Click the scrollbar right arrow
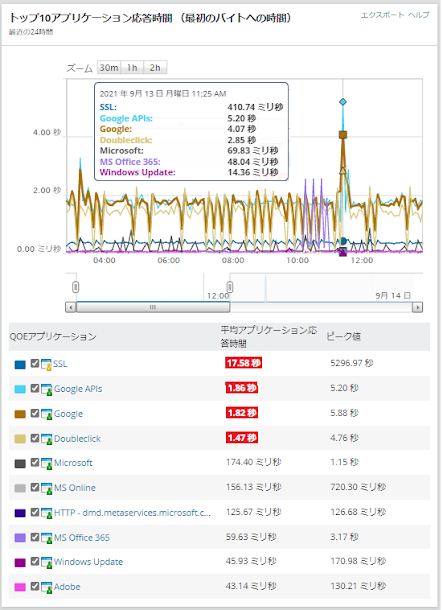This screenshot has width=443, height=610. [417, 307]
